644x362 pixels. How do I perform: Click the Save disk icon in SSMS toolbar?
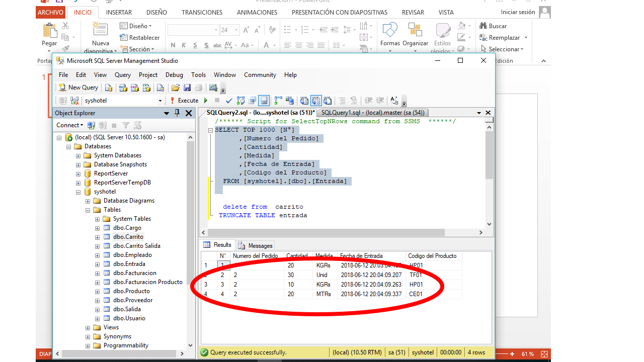click(187, 87)
